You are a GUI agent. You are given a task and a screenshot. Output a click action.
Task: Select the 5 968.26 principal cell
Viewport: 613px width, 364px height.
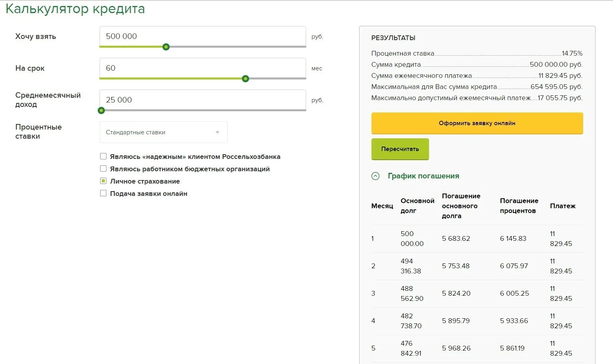(456, 348)
